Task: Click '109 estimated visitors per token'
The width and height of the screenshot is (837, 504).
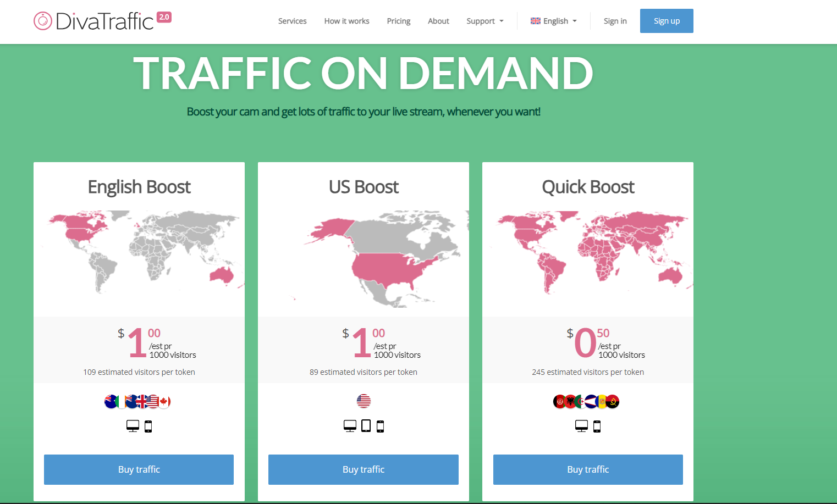Action: [x=139, y=372]
